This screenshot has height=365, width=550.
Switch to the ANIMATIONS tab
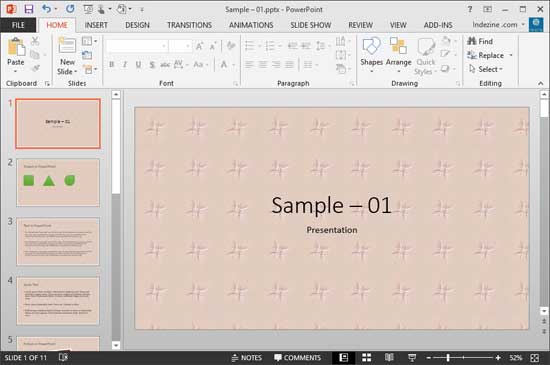tap(251, 25)
